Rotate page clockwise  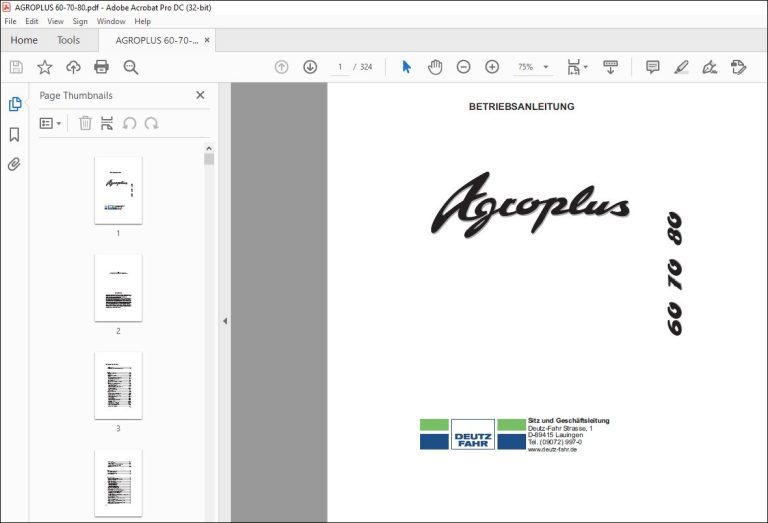tap(151, 123)
